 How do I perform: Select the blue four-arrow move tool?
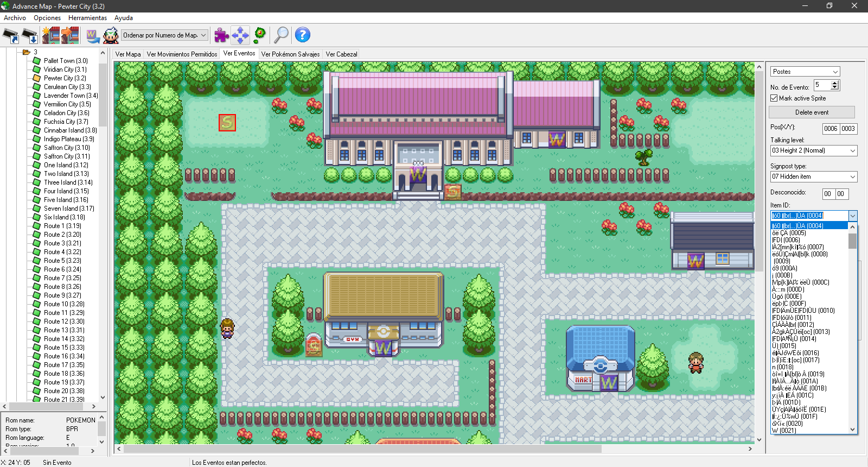[240, 35]
